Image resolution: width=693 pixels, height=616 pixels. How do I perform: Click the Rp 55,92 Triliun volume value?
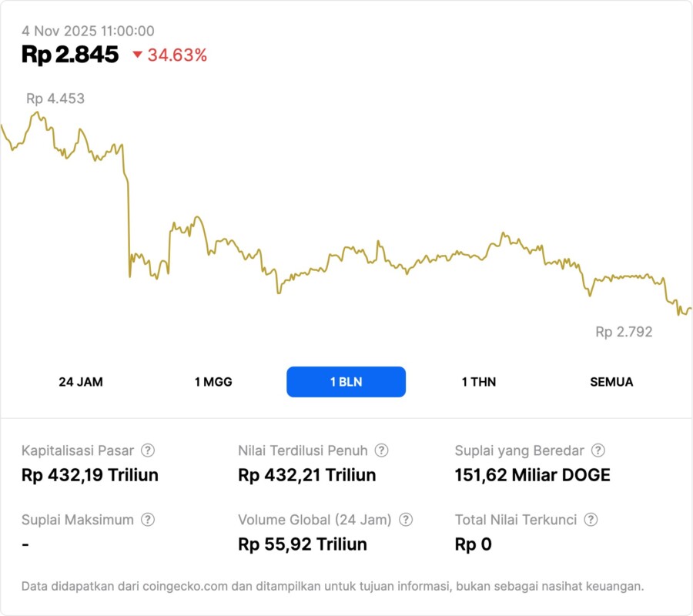click(x=303, y=544)
